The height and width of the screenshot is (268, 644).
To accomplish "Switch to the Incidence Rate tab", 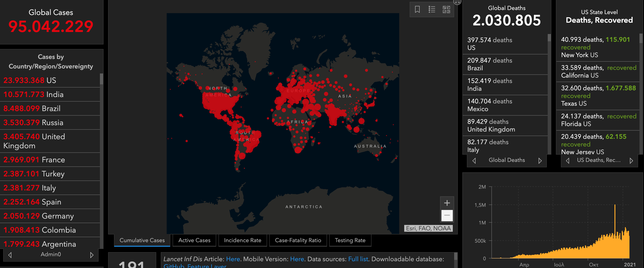I will click(243, 240).
